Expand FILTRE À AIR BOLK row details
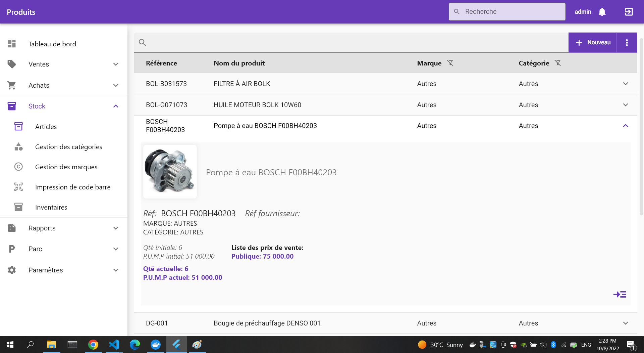This screenshot has width=644, height=353. pos(626,84)
